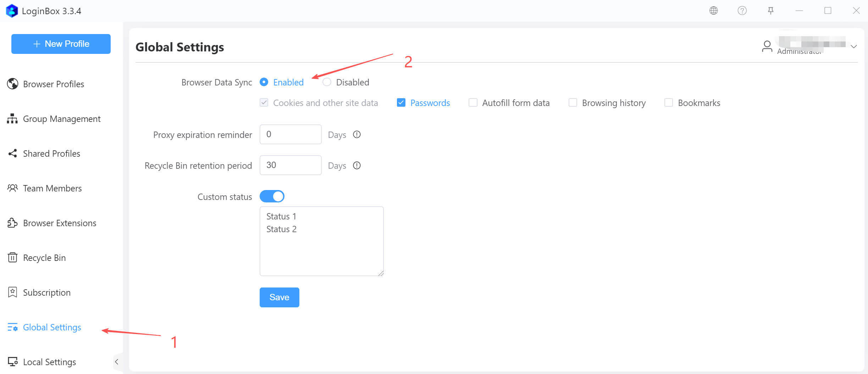Expand the Administrator account dropdown

click(853, 47)
